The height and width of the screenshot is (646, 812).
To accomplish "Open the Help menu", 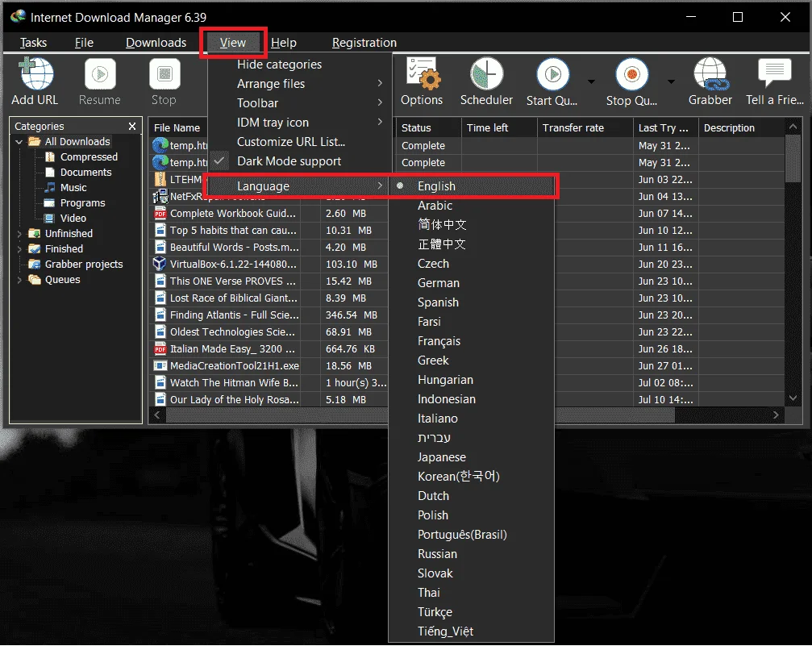I will click(x=283, y=43).
